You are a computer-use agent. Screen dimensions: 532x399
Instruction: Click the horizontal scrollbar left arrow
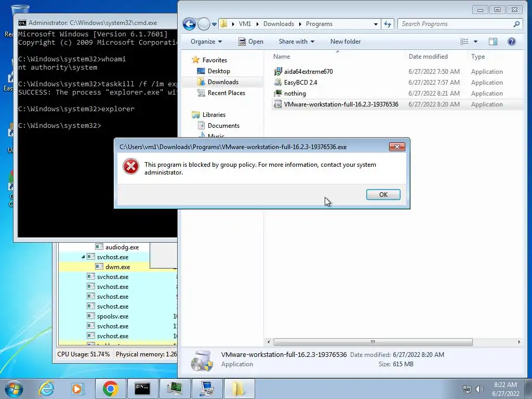click(269, 342)
